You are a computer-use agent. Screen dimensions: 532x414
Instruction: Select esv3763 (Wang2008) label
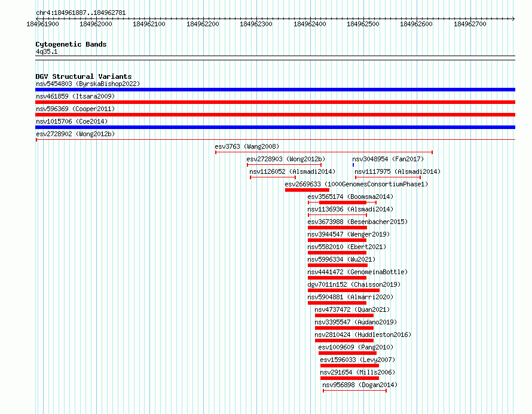(x=247, y=146)
